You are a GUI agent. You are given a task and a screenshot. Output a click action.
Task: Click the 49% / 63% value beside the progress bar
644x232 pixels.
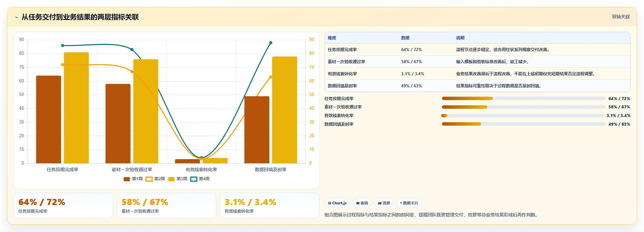click(x=619, y=124)
